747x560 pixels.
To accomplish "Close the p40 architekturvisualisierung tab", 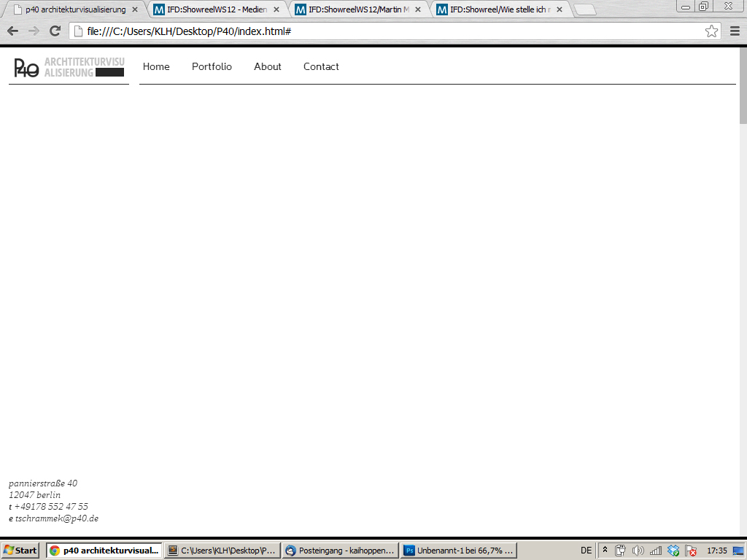I will point(134,9).
